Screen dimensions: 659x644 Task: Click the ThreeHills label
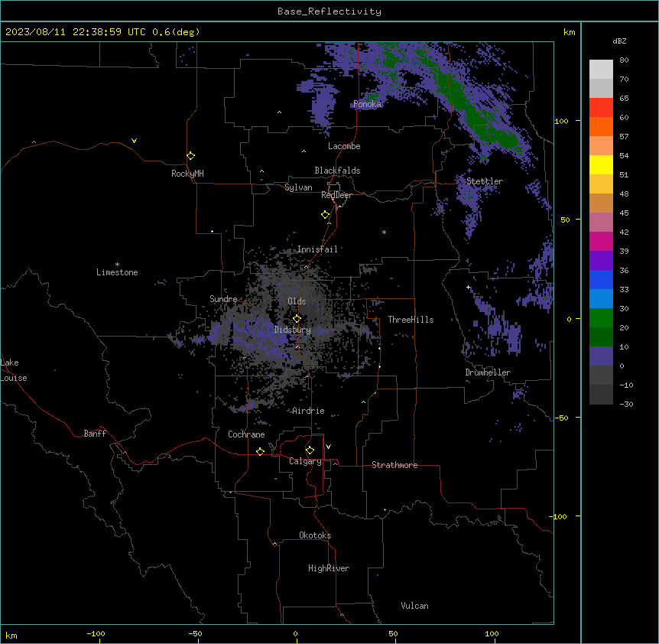[x=411, y=320]
